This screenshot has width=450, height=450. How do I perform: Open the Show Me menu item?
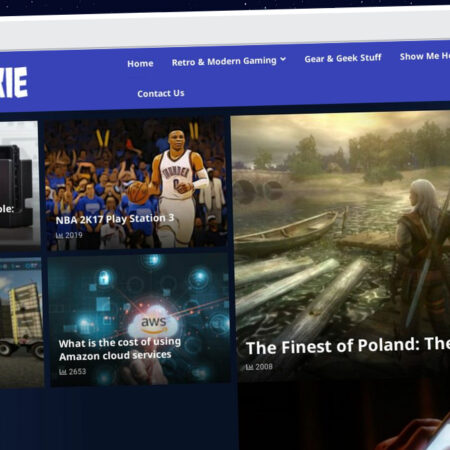click(x=425, y=56)
